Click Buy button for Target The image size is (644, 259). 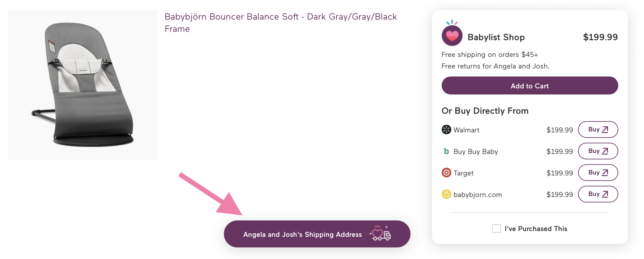pyautogui.click(x=598, y=173)
